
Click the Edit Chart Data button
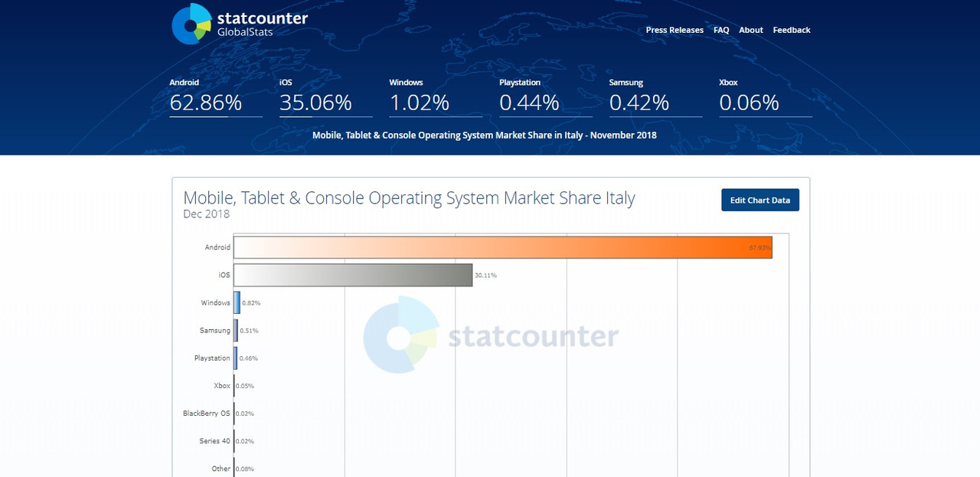[x=760, y=200]
